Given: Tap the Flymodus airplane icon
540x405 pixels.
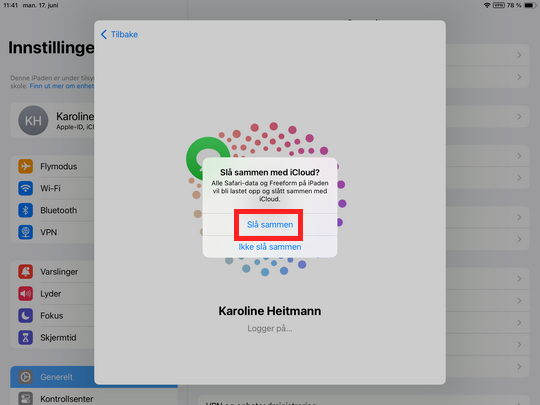Looking at the screenshot, I should point(25,166).
